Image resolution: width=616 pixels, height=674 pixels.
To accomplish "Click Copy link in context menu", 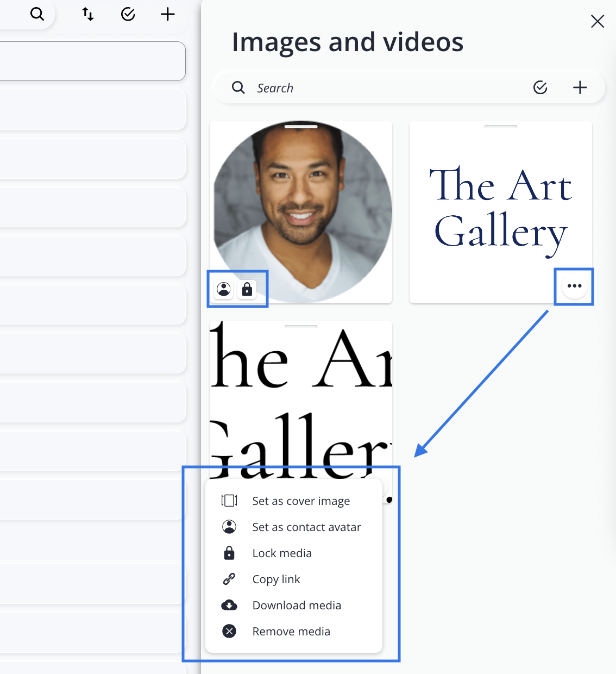I will 276,579.
